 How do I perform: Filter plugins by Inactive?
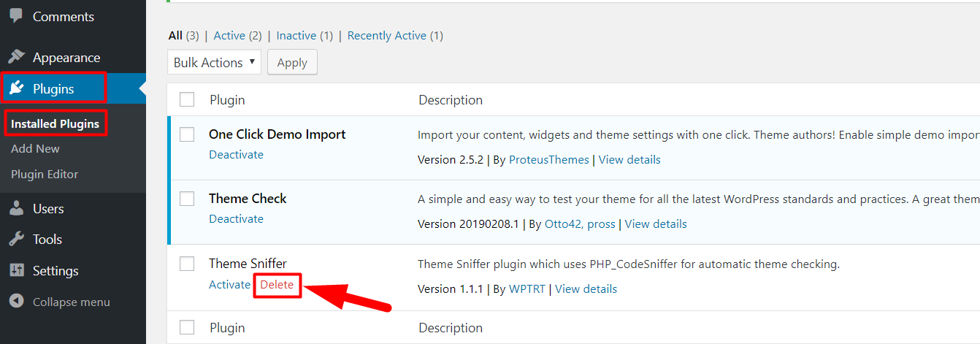click(296, 35)
